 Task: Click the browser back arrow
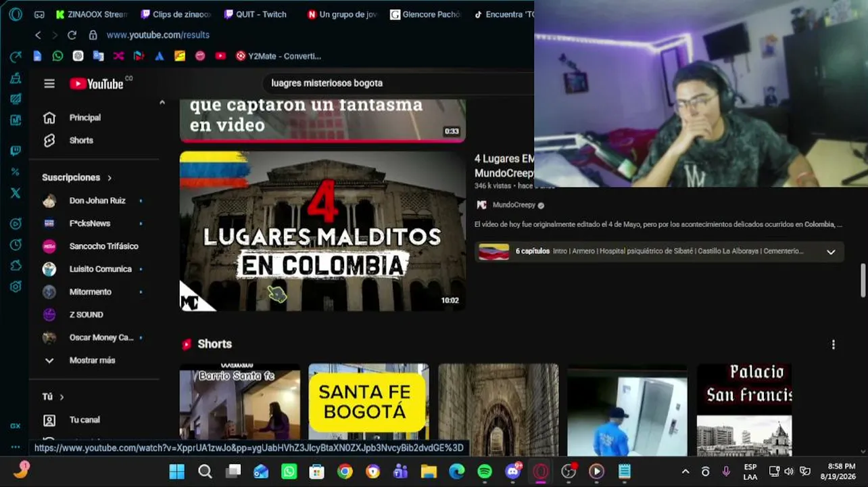tap(38, 35)
